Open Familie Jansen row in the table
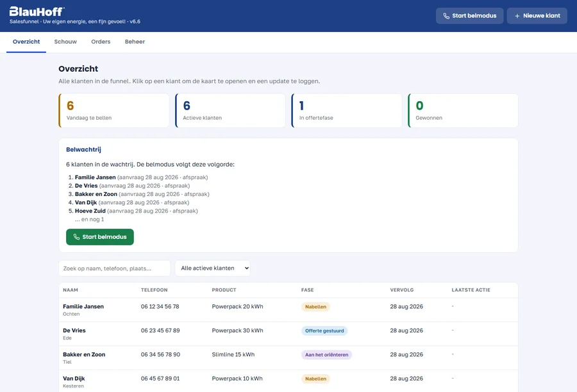 288,310
